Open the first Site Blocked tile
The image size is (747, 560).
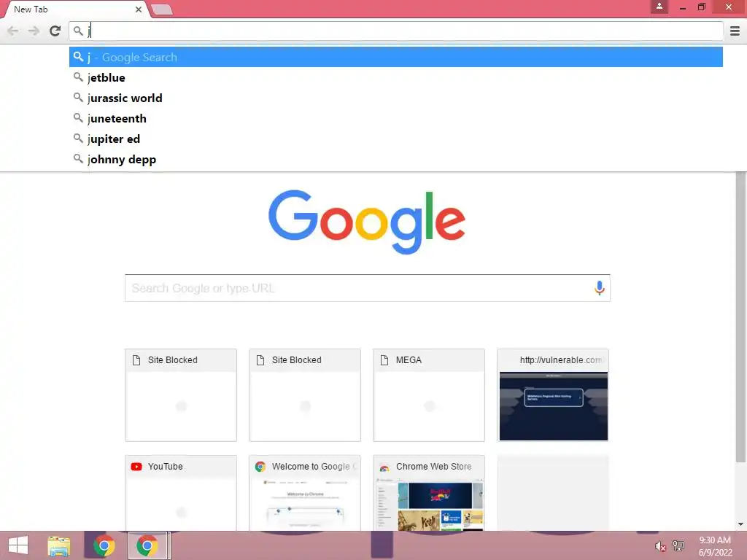tap(181, 395)
